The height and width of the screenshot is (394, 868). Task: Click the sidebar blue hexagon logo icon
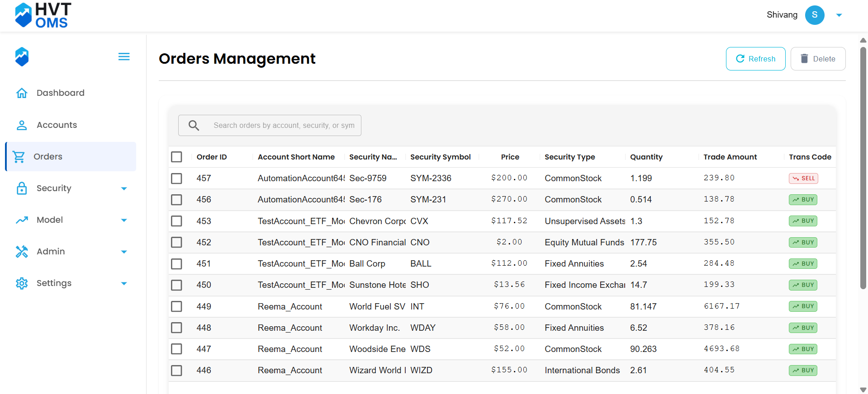click(22, 56)
